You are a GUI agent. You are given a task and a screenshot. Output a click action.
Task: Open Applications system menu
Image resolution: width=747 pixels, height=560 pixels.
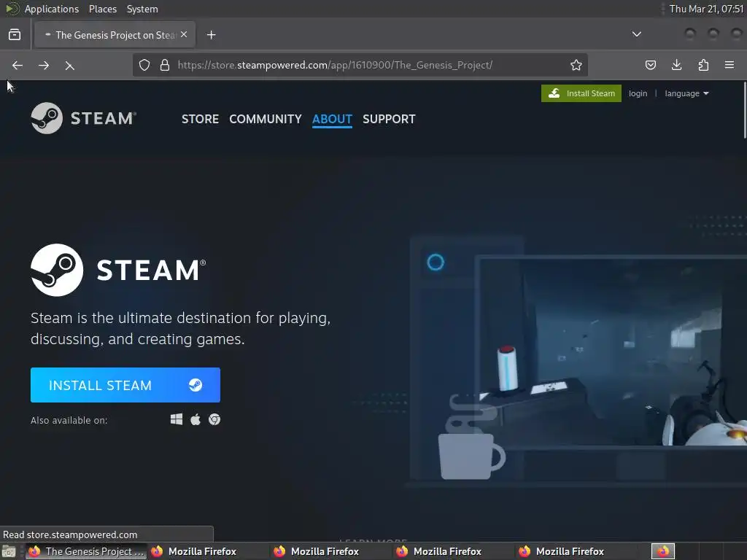(x=52, y=9)
